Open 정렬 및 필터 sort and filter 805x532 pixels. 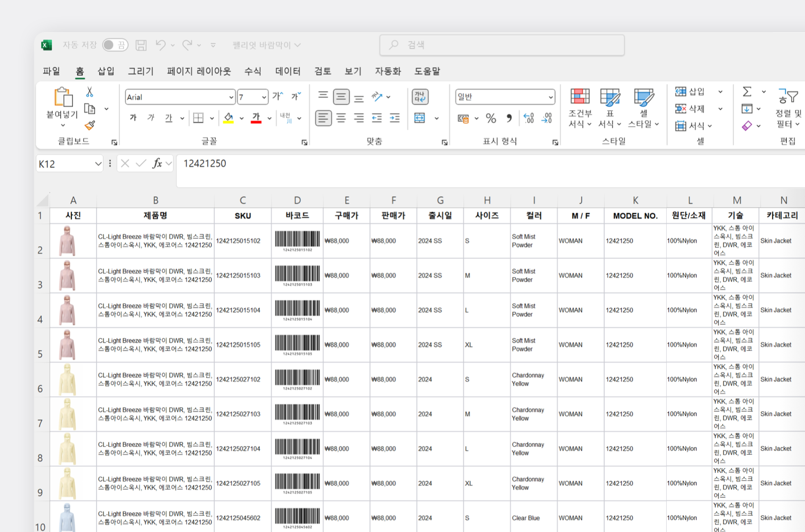click(788, 108)
